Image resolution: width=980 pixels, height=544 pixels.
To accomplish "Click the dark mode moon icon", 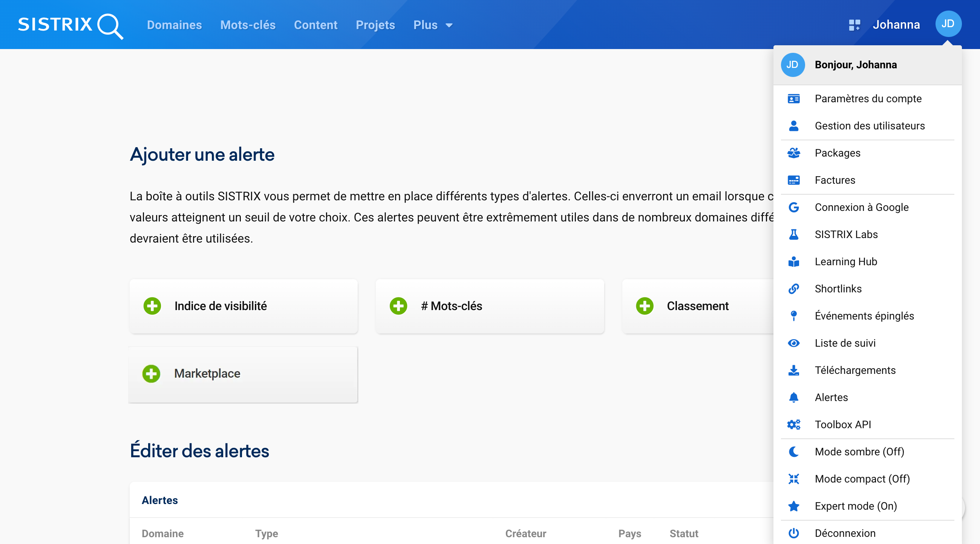I will (x=793, y=452).
